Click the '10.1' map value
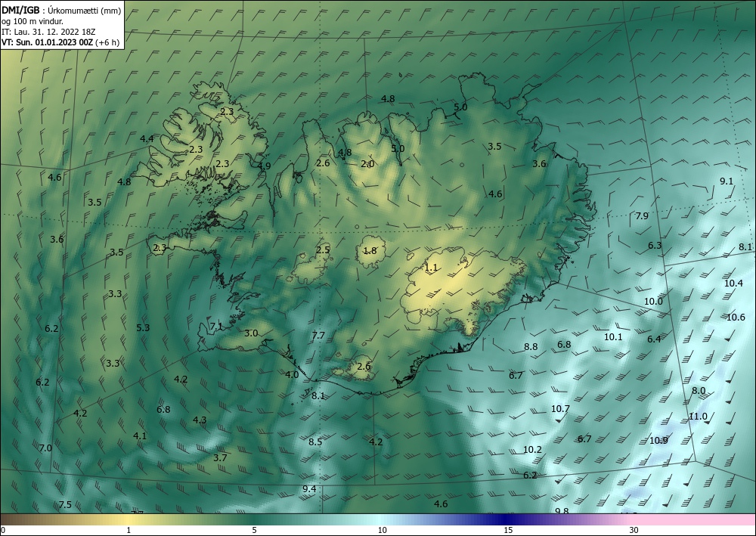Image resolution: width=756 pixels, height=536 pixels. [613, 337]
